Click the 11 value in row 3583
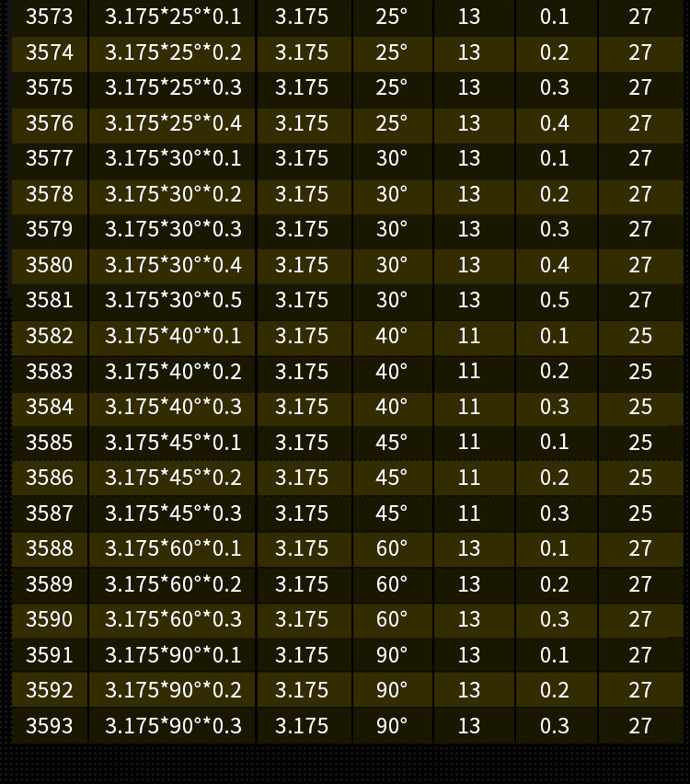 click(469, 372)
